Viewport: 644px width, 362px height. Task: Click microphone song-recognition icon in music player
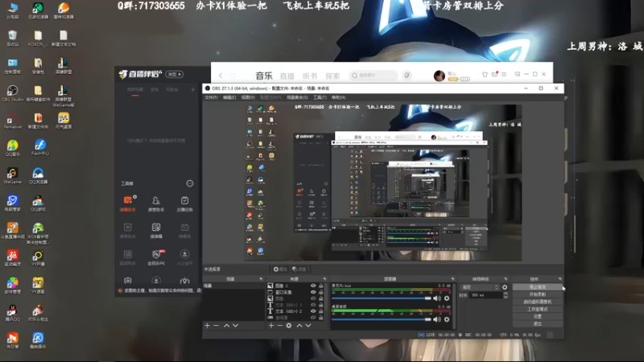(x=407, y=75)
